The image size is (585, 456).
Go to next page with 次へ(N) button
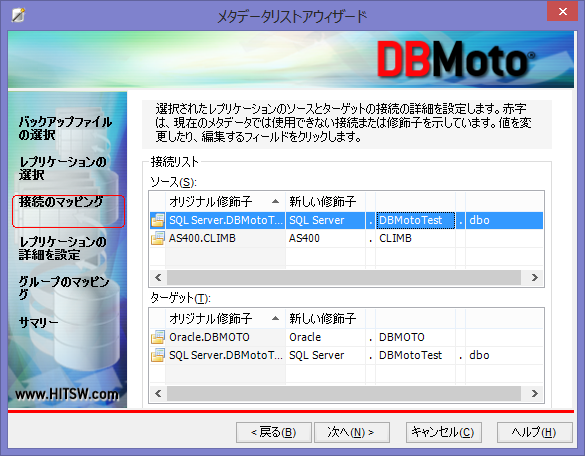pos(352,432)
